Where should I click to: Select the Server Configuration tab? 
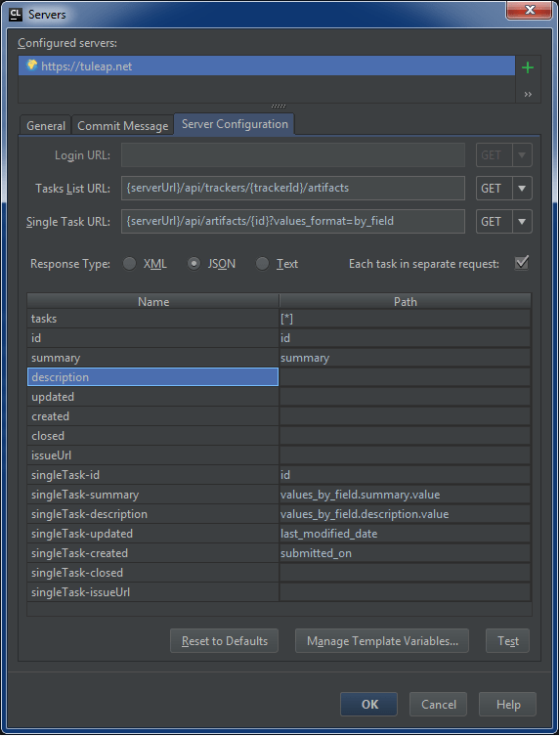(235, 124)
